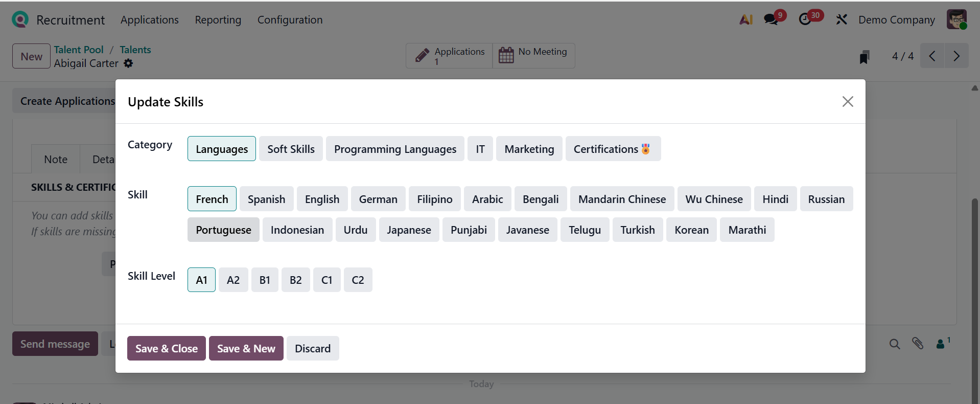The width and height of the screenshot is (980, 404).
Task: Close the Update Skills dialog
Action: pos(848,101)
